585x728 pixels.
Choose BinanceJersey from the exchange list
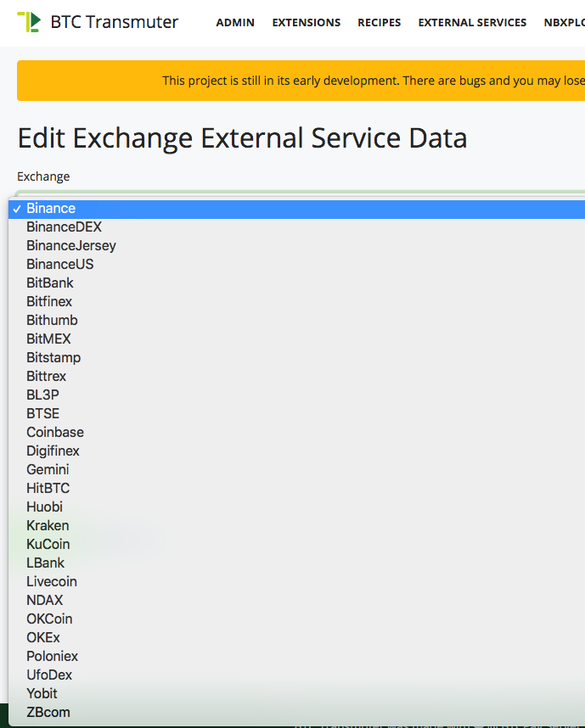point(296,245)
